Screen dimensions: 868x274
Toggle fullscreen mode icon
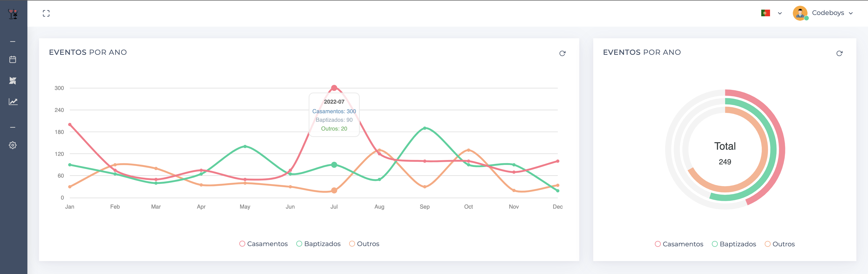pyautogui.click(x=46, y=13)
